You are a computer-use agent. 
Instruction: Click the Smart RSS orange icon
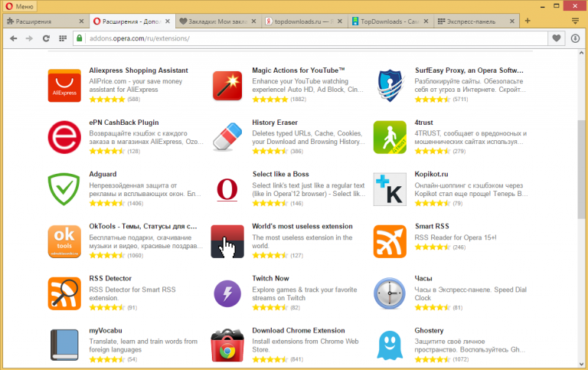(x=390, y=241)
